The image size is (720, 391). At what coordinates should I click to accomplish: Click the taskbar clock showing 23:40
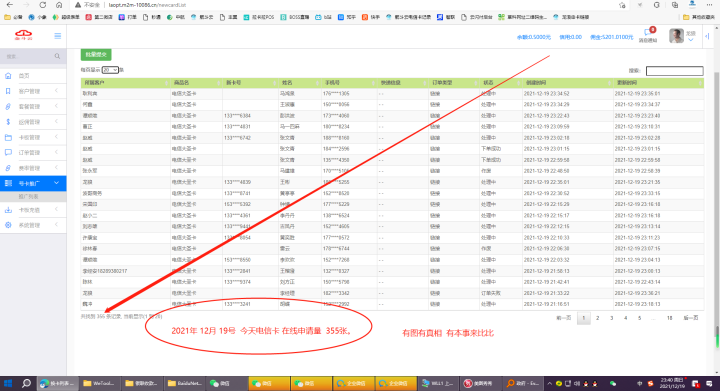coord(672,383)
